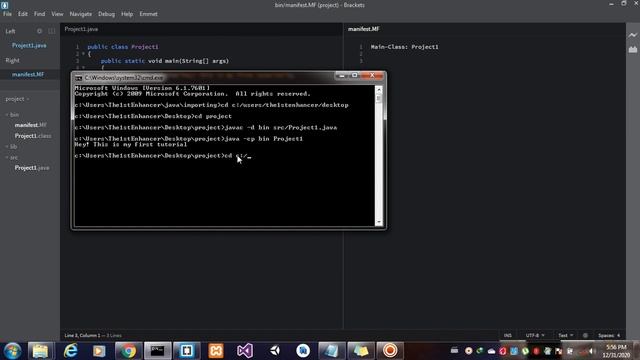Viewport: 640px width, 360px height.
Task: Click 'Main-Class: Project1' line in manifest editor
Action: [404, 47]
